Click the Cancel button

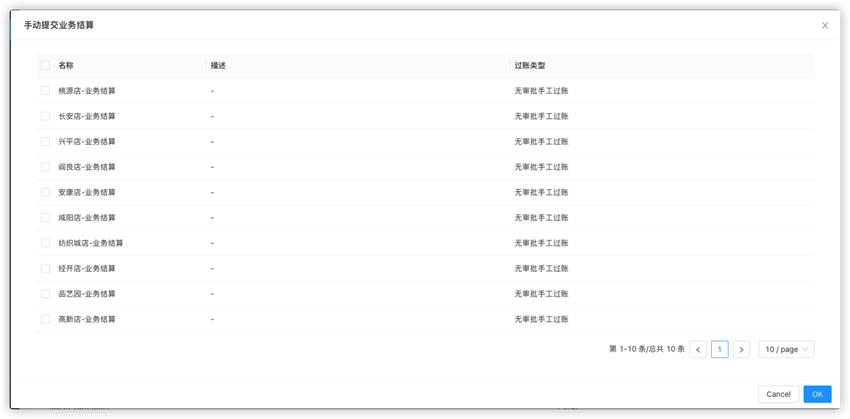(x=778, y=394)
